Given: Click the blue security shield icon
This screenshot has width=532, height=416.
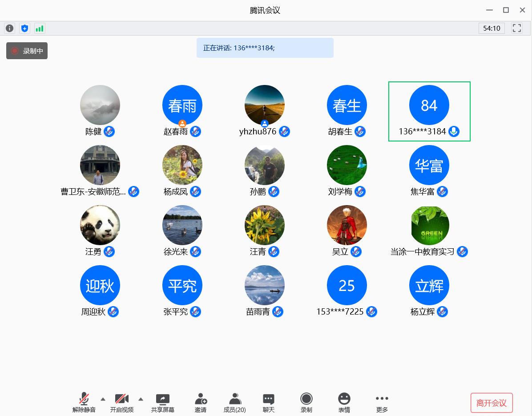Looking at the screenshot, I should tap(24, 28).
